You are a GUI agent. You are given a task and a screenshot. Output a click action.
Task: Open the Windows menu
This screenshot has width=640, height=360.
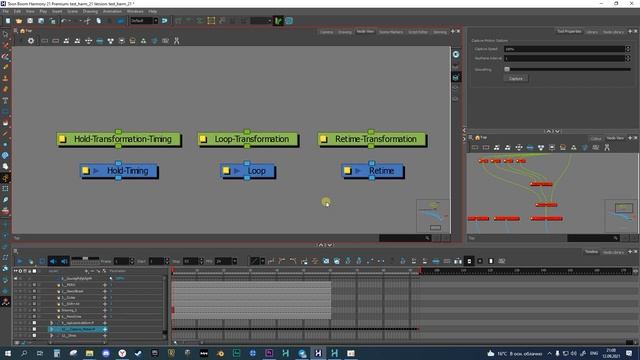click(135, 11)
